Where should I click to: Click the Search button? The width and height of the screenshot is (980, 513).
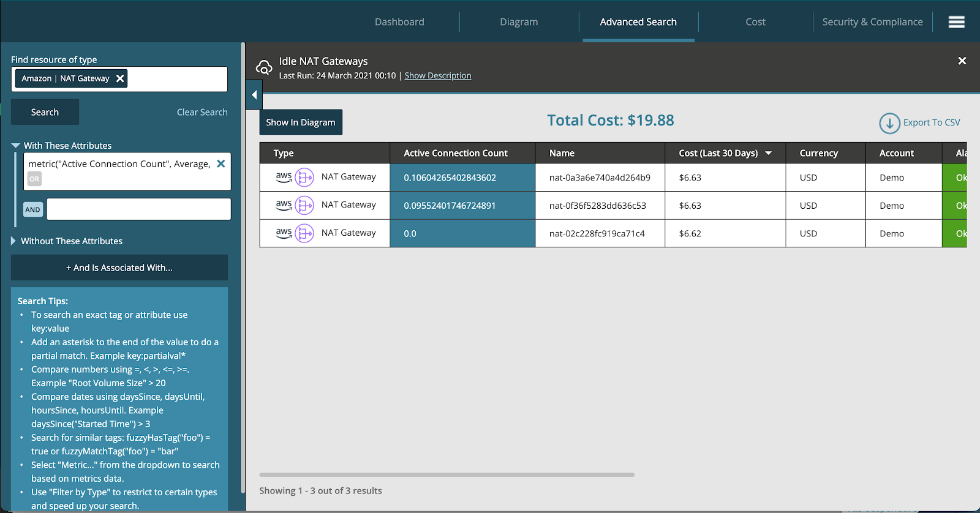tap(45, 112)
